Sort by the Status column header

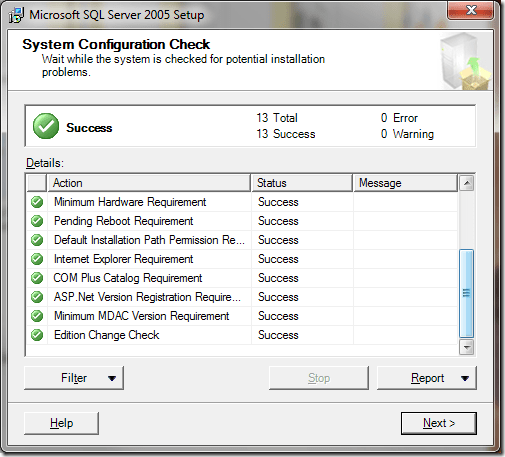302,183
